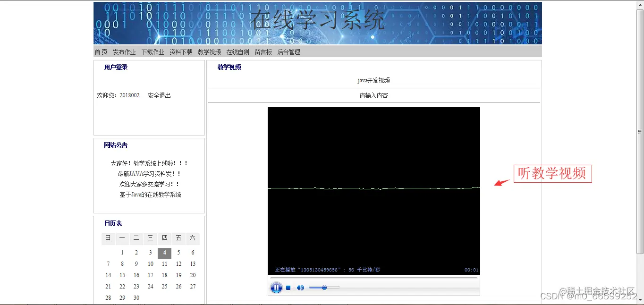Select day 13 in the calendar

(193, 264)
